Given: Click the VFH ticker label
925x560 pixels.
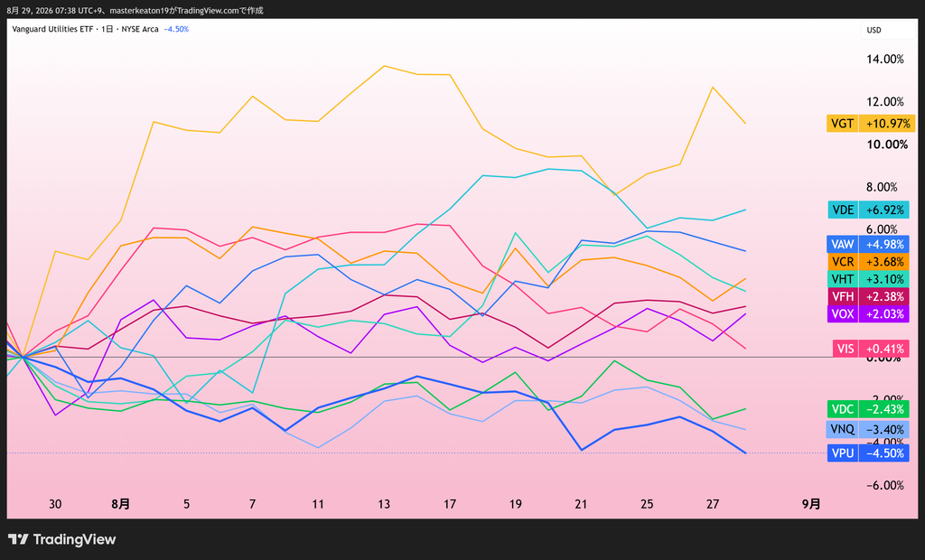Looking at the screenshot, I should pyautogui.click(x=843, y=296).
